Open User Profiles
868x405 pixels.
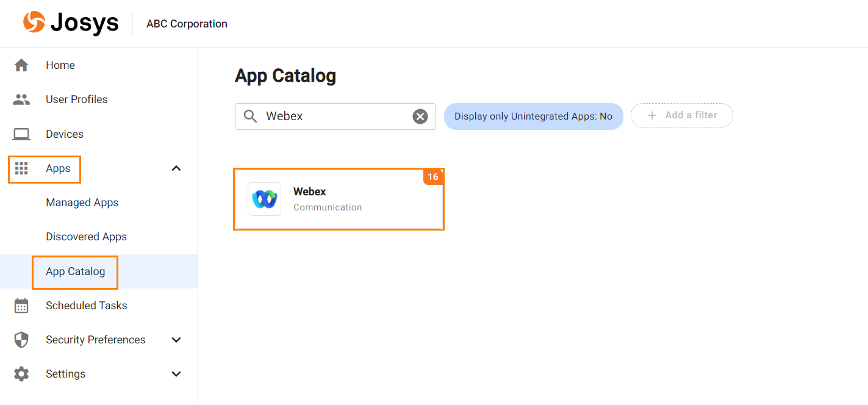(77, 99)
